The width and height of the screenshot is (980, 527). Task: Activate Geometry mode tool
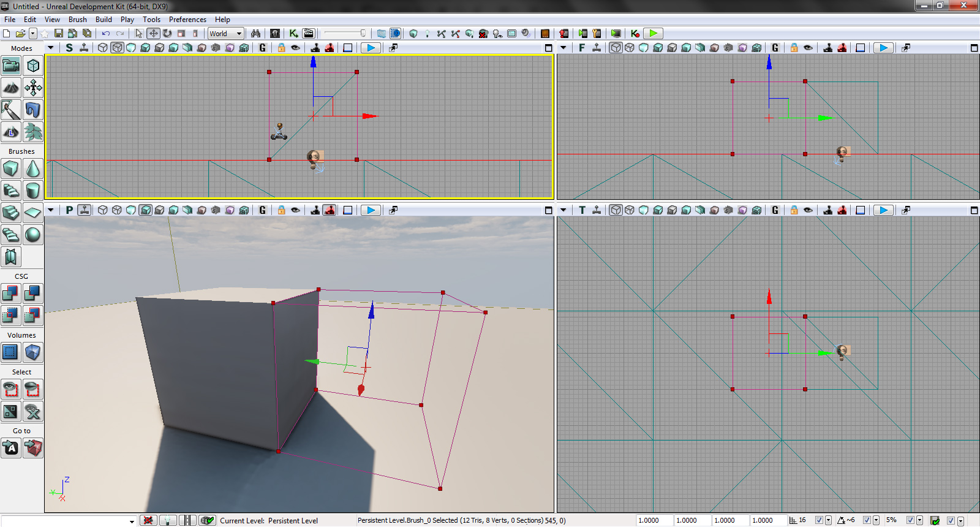[33, 66]
